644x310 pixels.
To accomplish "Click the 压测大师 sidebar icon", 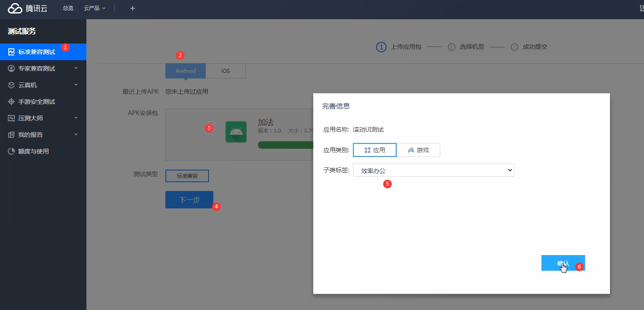I will [x=11, y=118].
